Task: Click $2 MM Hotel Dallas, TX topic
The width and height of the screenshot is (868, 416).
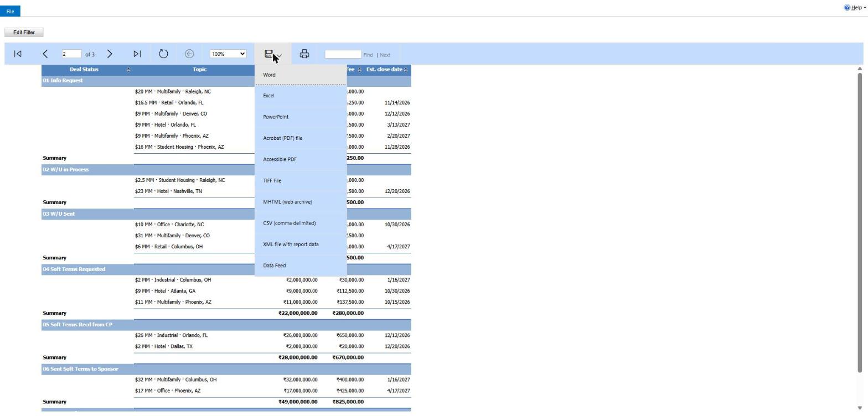Action: 164,346
